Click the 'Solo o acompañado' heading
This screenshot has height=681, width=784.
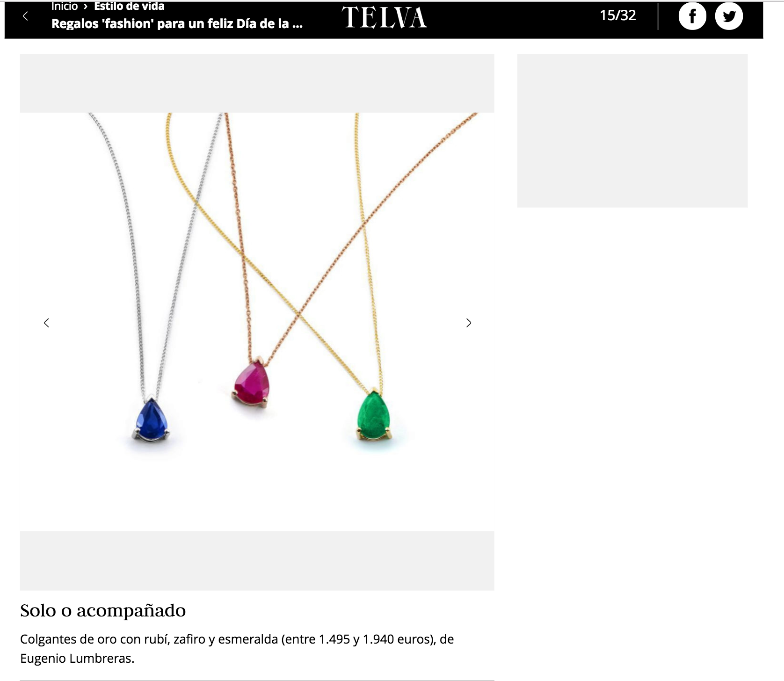(x=103, y=611)
